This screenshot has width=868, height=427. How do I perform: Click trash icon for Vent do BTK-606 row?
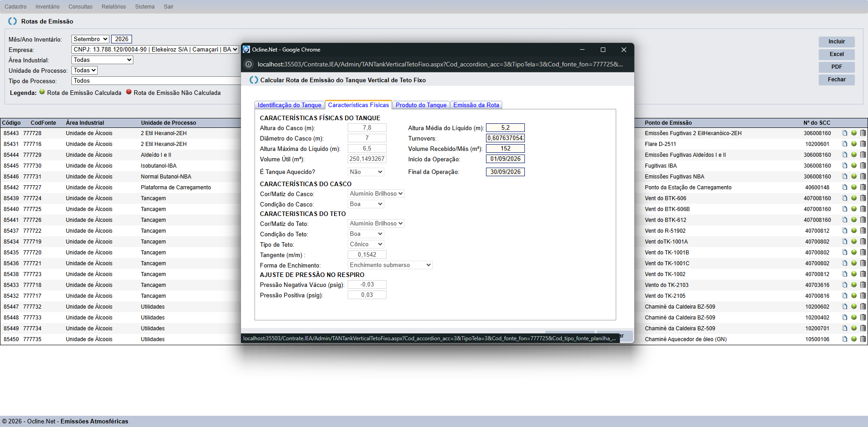[x=863, y=198]
